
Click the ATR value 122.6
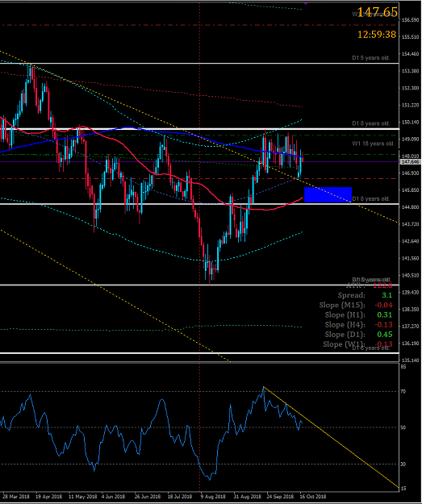pyautogui.click(x=382, y=285)
